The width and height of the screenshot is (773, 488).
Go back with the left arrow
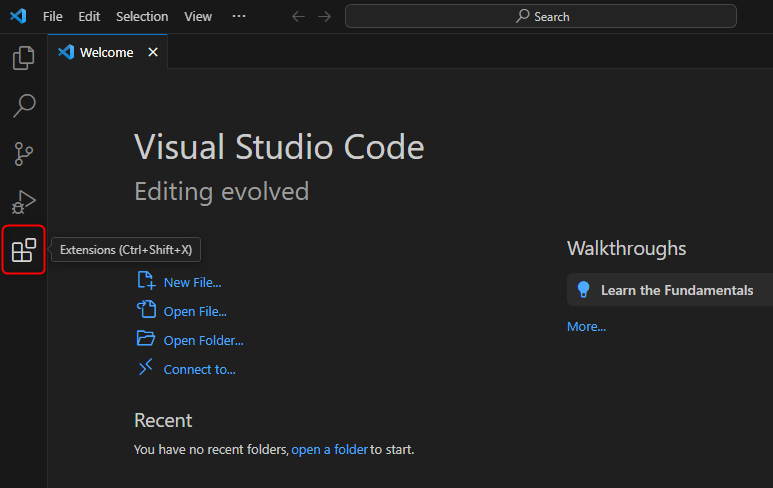pos(298,17)
